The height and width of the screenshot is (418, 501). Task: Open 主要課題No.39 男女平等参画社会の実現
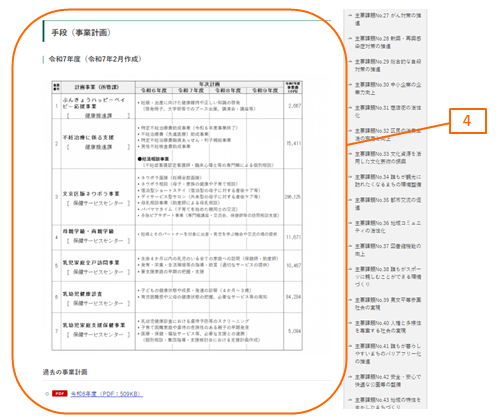[x=388, y=303]
